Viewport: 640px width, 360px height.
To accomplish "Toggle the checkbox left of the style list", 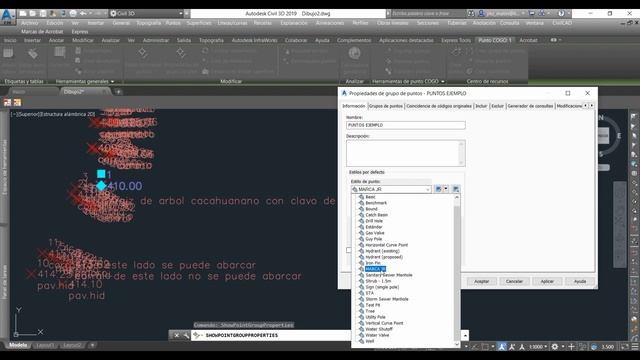I will pyautogui.click(x=349, y=250).
